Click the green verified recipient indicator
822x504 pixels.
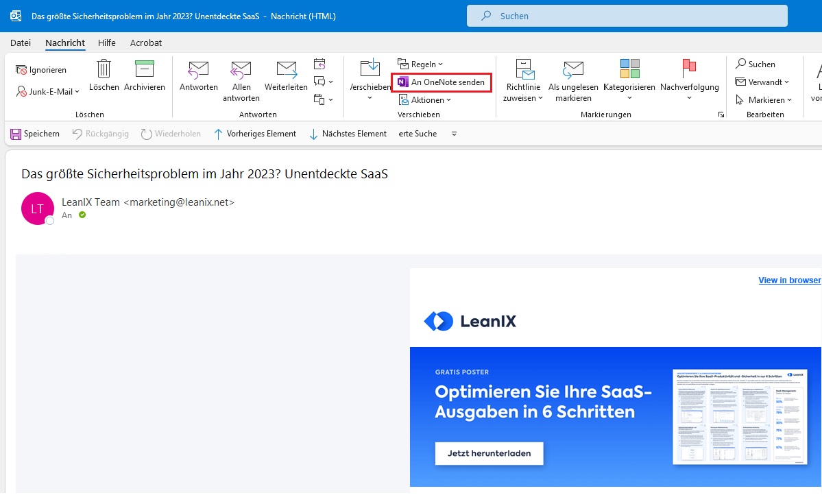tap(82, 215)
